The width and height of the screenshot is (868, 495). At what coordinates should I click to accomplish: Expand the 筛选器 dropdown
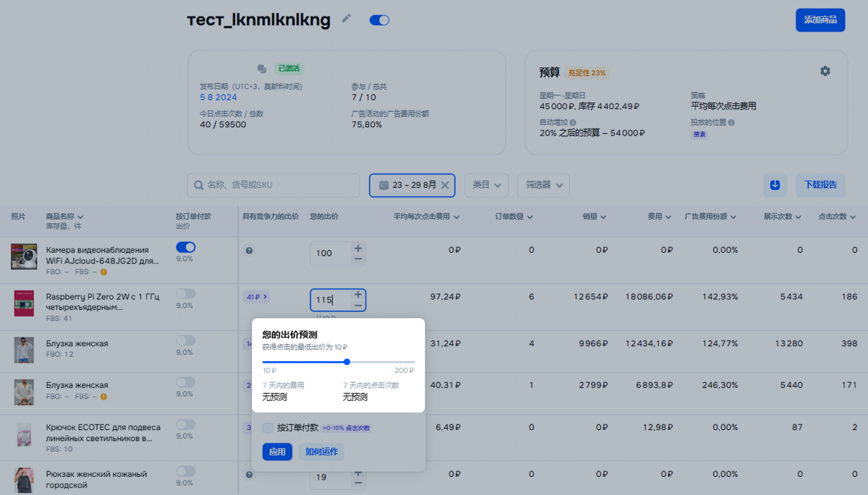(543, 185)
